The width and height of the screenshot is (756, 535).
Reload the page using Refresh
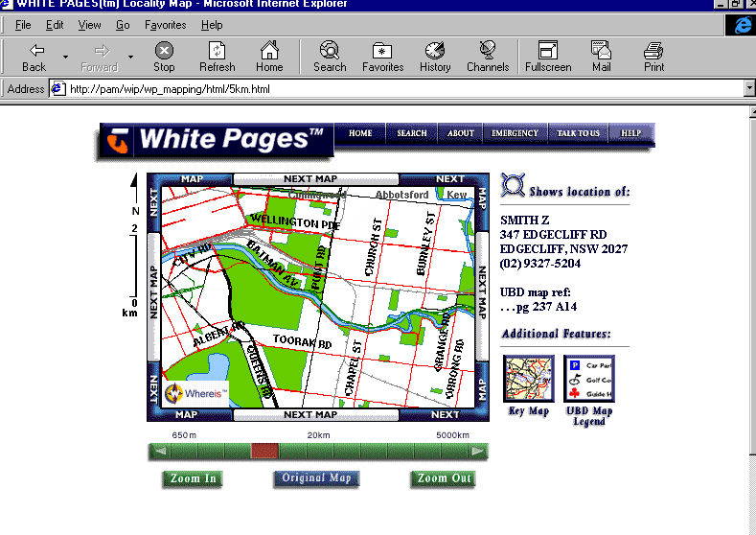(x=217, y=57)
